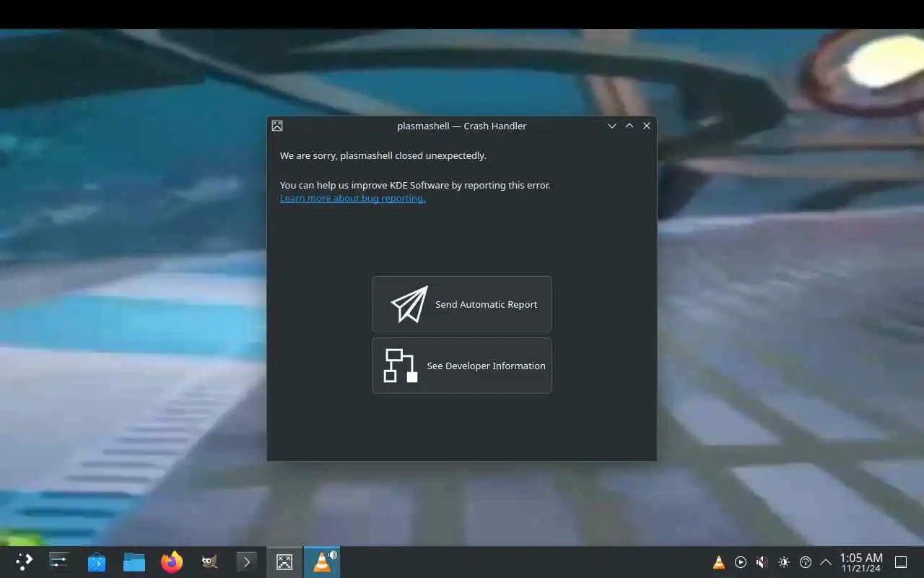Click the crash handler window menu icon
This screenshot has height=578, width=924.
tap(277, 126)
